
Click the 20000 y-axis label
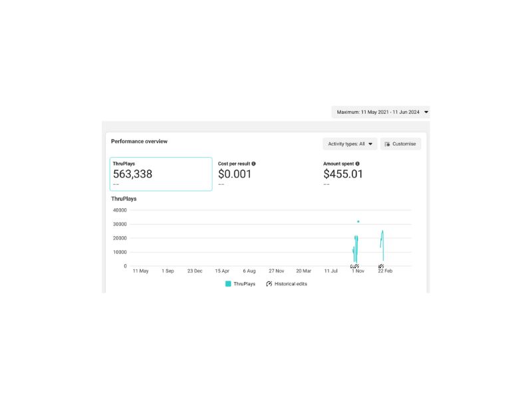120,238
